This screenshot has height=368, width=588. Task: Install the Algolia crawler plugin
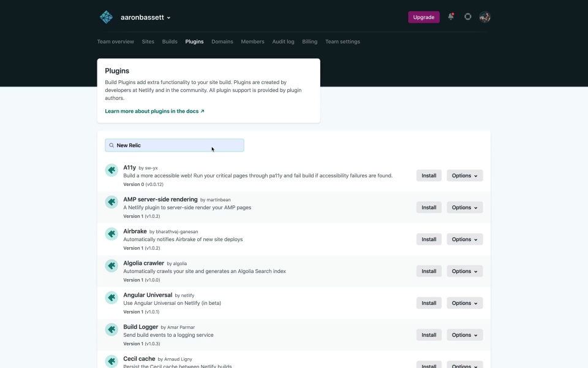click(429, 272)
